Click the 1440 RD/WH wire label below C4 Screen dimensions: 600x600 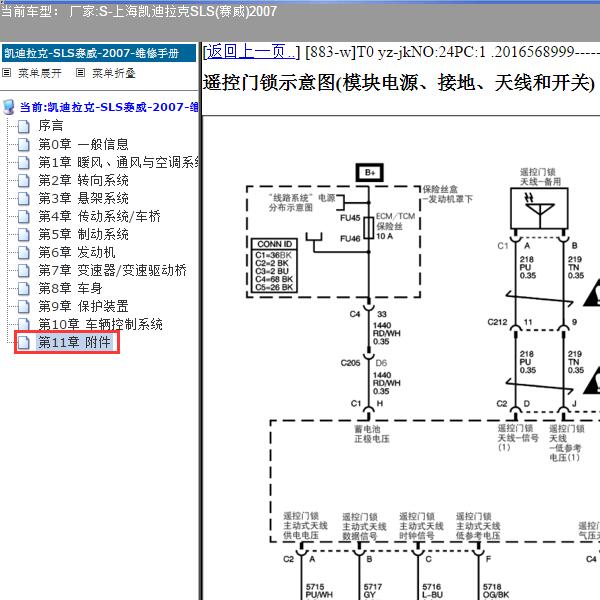386,333
